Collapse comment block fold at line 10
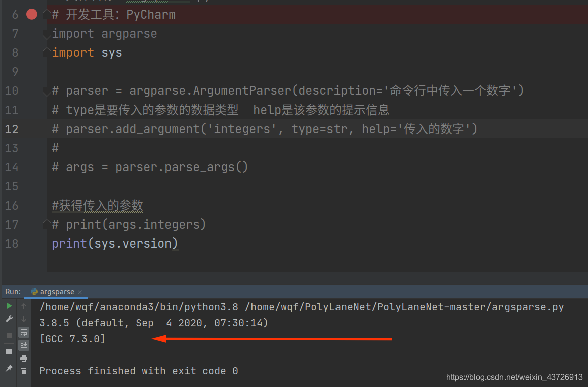The width and height of the screenshot is (588, 387). tap(46, 91)
